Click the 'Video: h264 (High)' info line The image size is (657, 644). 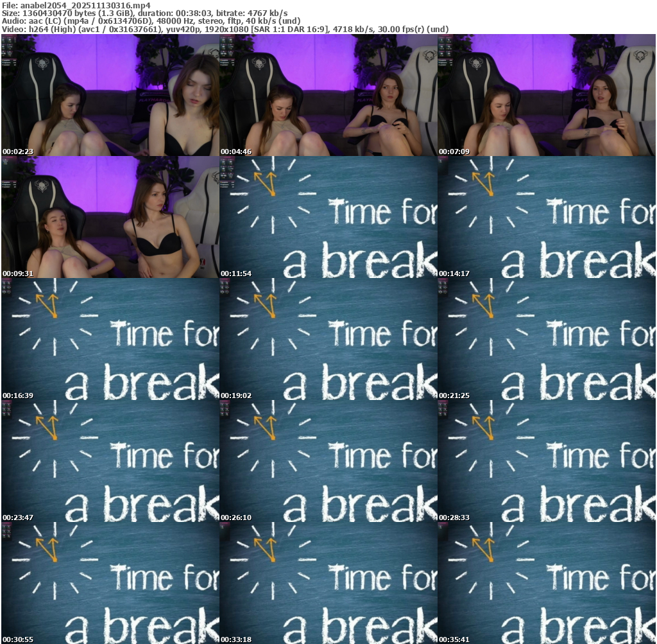[225, 29]
